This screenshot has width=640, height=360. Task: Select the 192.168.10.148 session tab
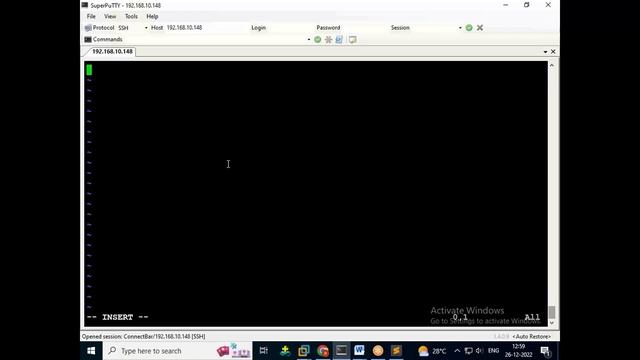(x=112, y=51)
